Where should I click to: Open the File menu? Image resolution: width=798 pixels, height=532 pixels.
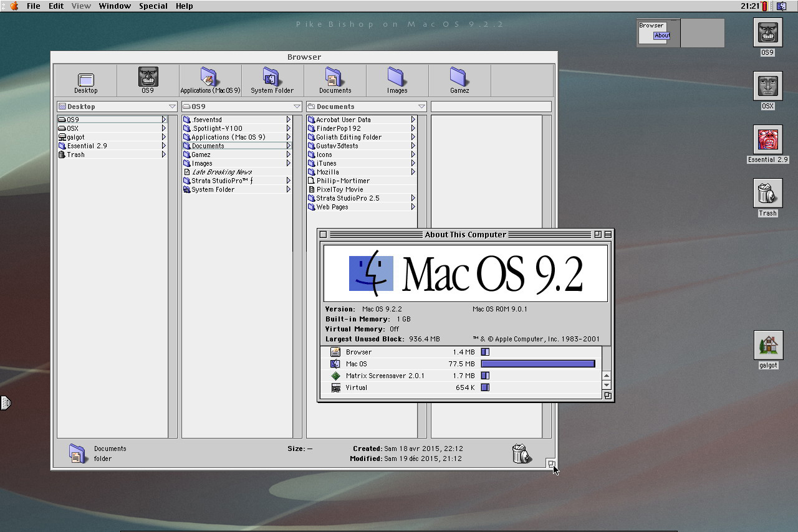34,6
